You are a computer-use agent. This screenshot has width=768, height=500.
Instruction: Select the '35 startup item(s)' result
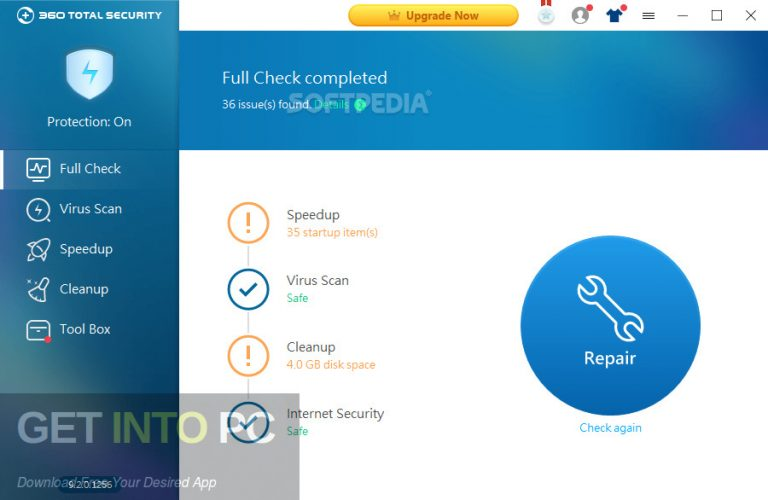[332, 232]
